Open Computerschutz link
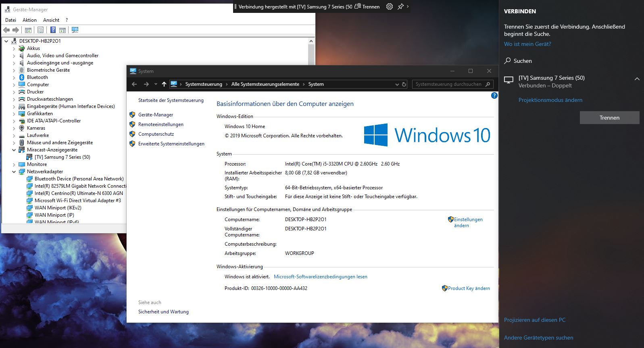Viewport: 644px width, 348px height. point(156,134)
